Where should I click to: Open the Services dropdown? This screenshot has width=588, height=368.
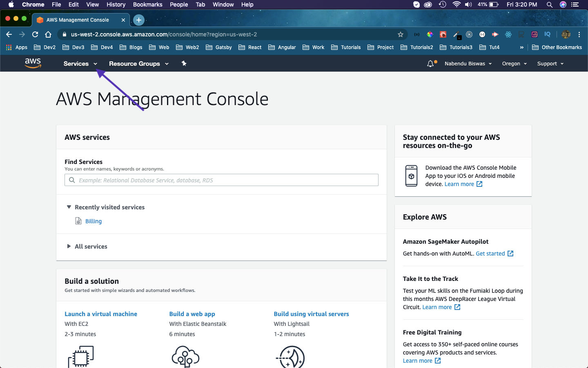[80, 64]
